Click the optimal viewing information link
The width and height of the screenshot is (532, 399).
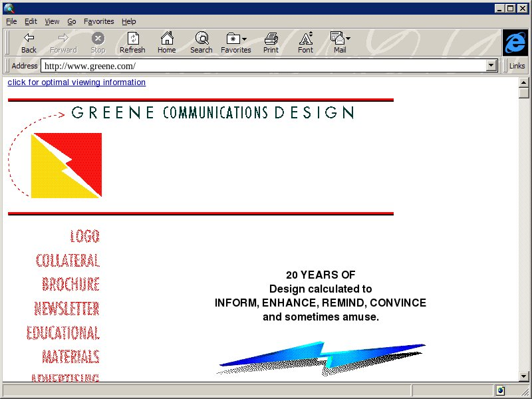click(76, 82)
